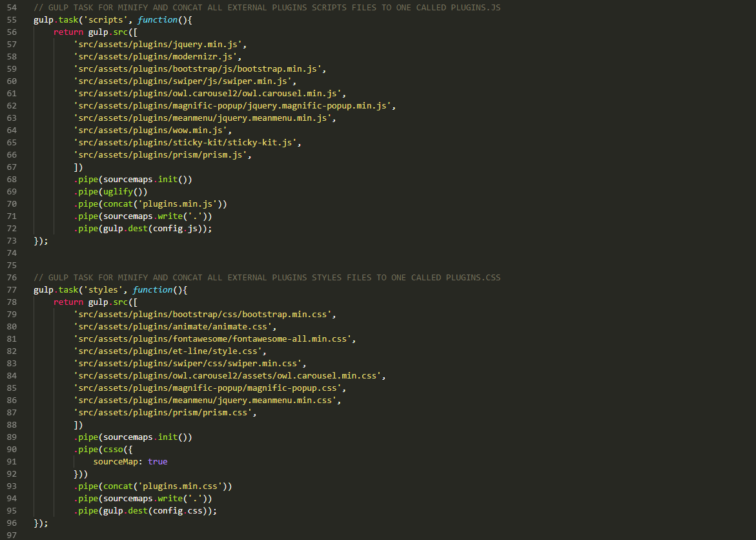
Task: Click the sourceMap: true option
Action: click(130, 462)
